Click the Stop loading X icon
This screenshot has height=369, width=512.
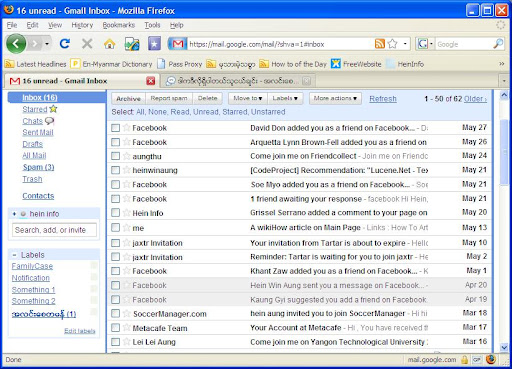(87, 44)
